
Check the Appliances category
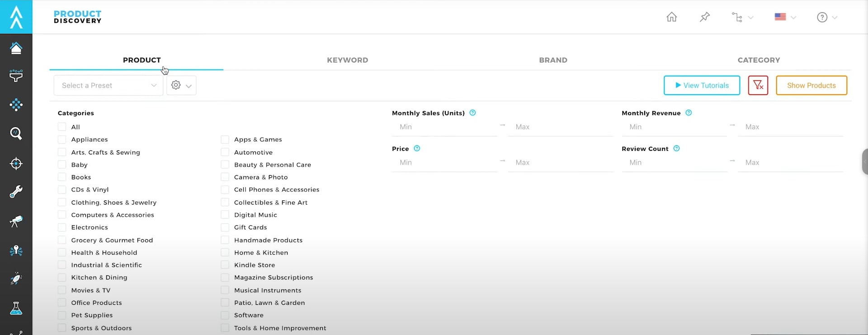tap(62, 140)
